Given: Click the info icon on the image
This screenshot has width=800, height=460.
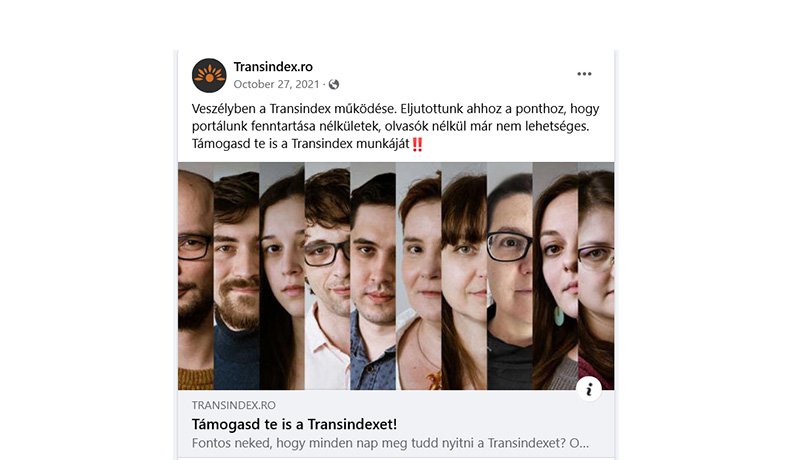Looking at the screenshot, I should pyautogui.click(x=589, y=389).
